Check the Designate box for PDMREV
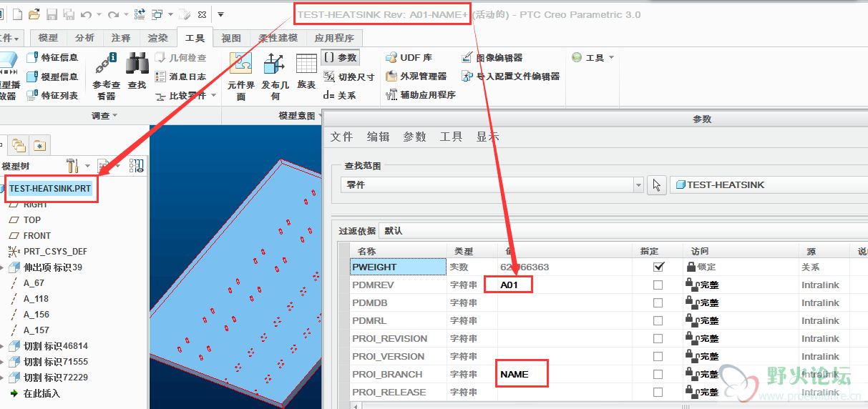 point(658,285)
